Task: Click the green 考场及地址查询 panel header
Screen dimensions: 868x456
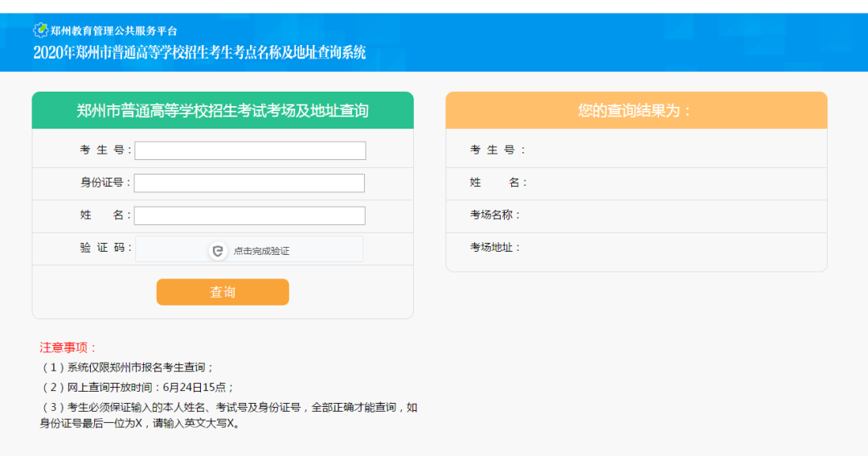Action: (223, 110)
